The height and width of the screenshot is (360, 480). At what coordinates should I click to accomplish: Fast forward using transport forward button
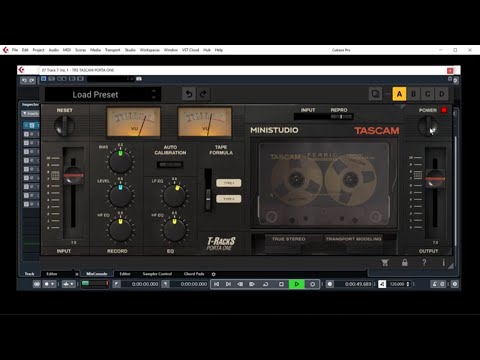click(x=252, y=284)
